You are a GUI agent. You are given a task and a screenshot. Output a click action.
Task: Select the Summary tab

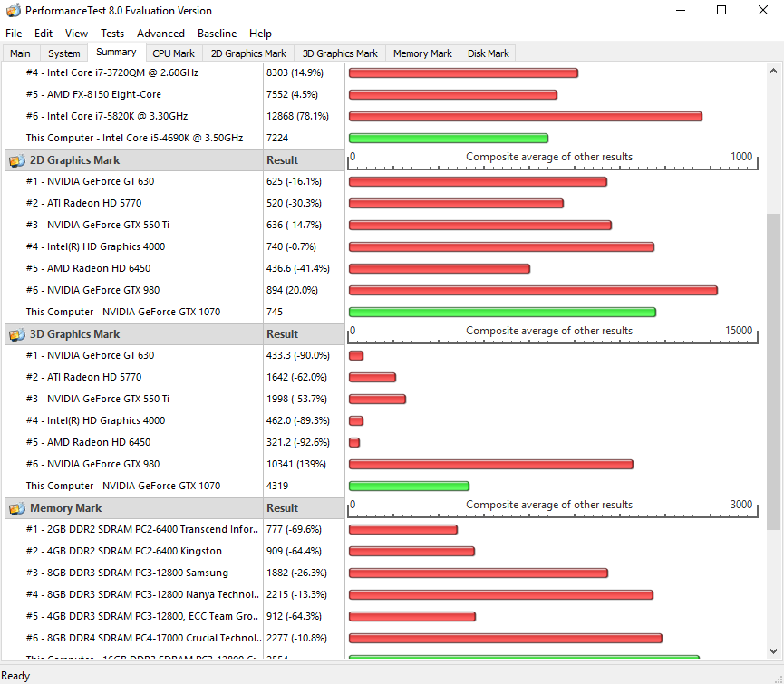pos(116,52)
